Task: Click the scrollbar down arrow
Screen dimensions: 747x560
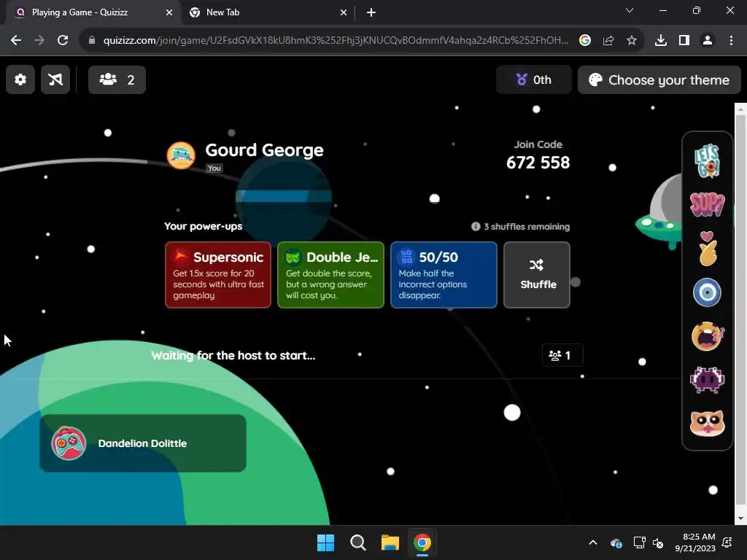Action: click(x=740, y=518)
